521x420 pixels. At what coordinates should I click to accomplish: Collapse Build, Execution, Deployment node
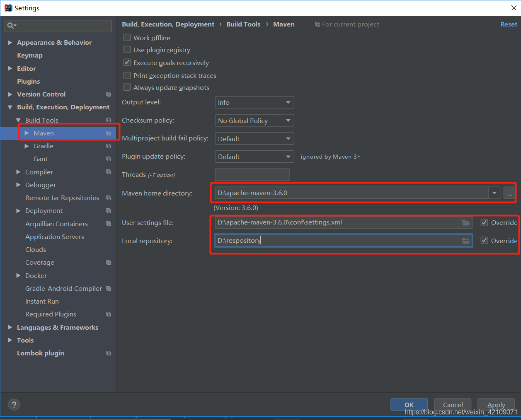tap(10, 107)
